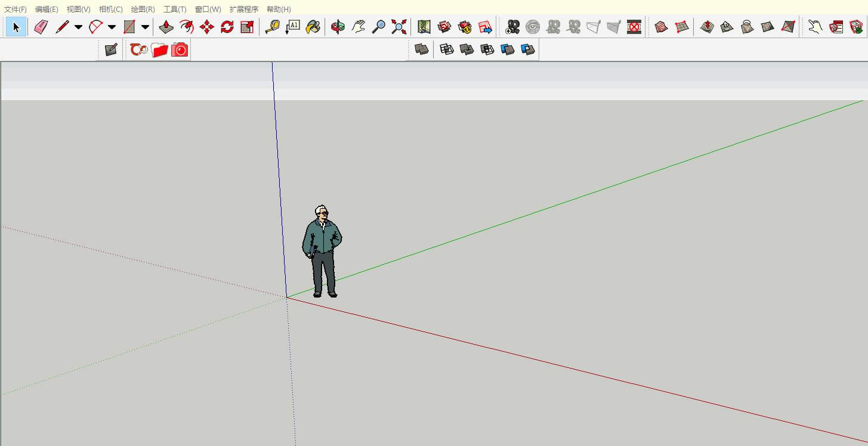868x446 pixels.
Task: Choose the Paint Bucket tool
Action: [x=313, y=27]
